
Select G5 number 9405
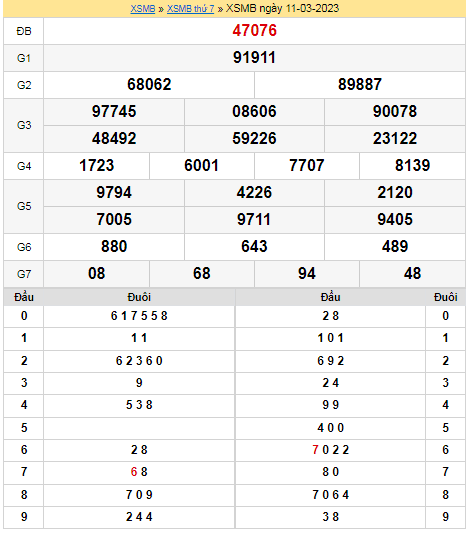click(x=395, y=219)
